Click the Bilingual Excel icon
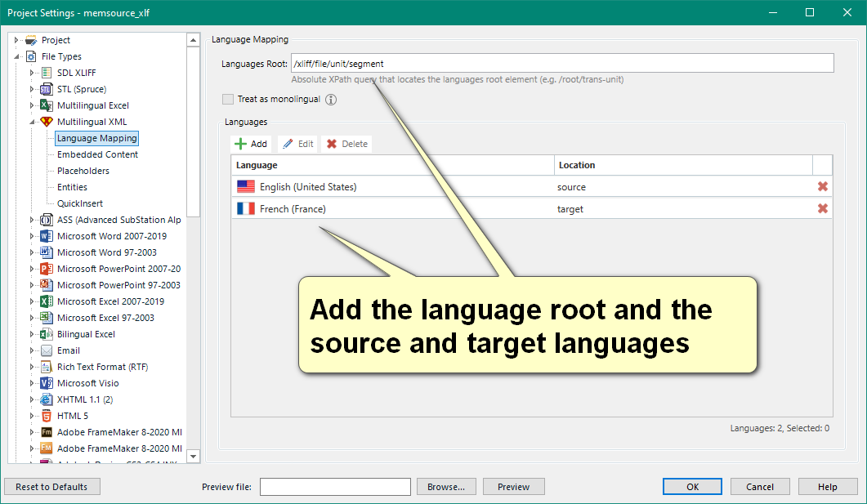 [47, 334]
